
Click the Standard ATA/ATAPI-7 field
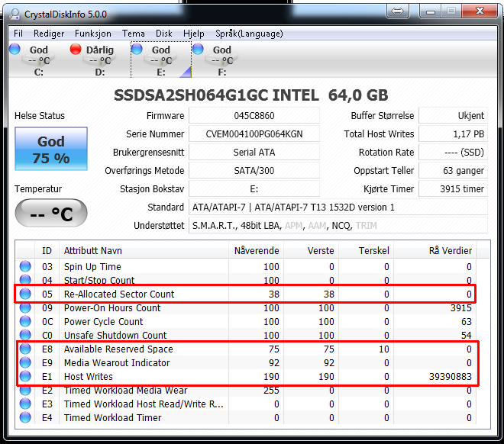click(x=338, y=207)
